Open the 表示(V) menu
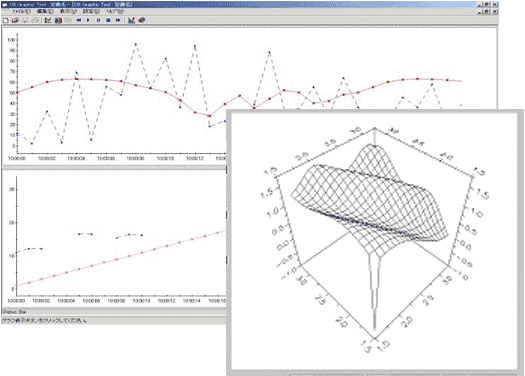 click(68, 11)
